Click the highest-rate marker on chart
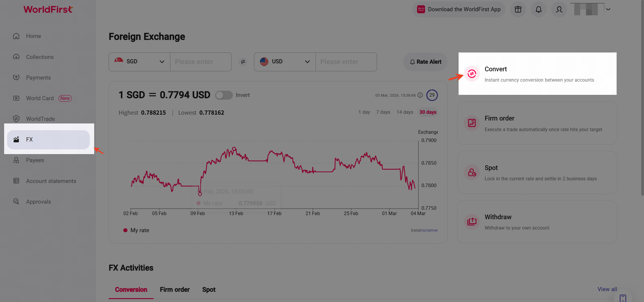This screenshot has width=644, height=302. tap(234, 149)
